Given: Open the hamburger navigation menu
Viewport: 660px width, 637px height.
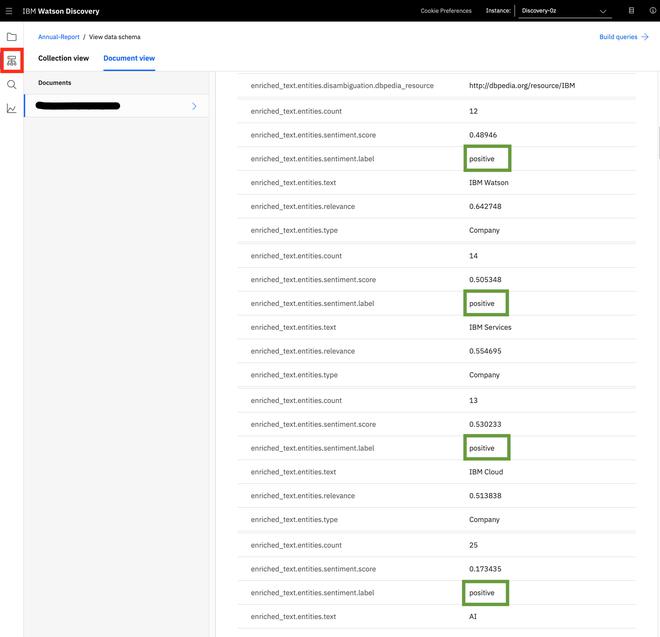Looking at the screenshot, I should click(8, 11).
